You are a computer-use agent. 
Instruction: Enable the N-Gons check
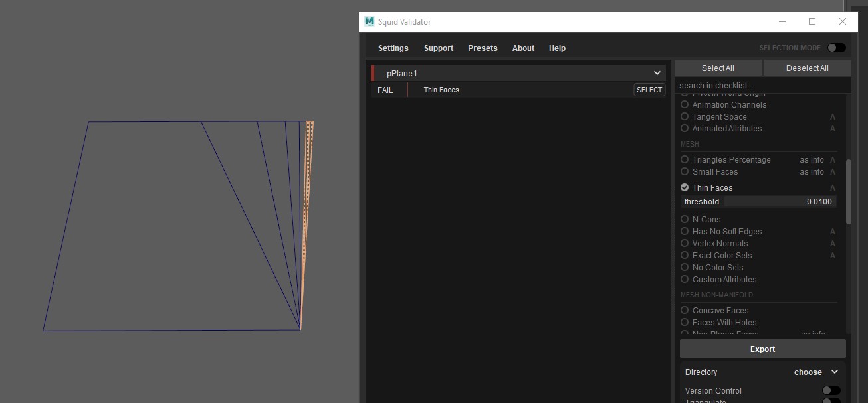coord(685,219)
